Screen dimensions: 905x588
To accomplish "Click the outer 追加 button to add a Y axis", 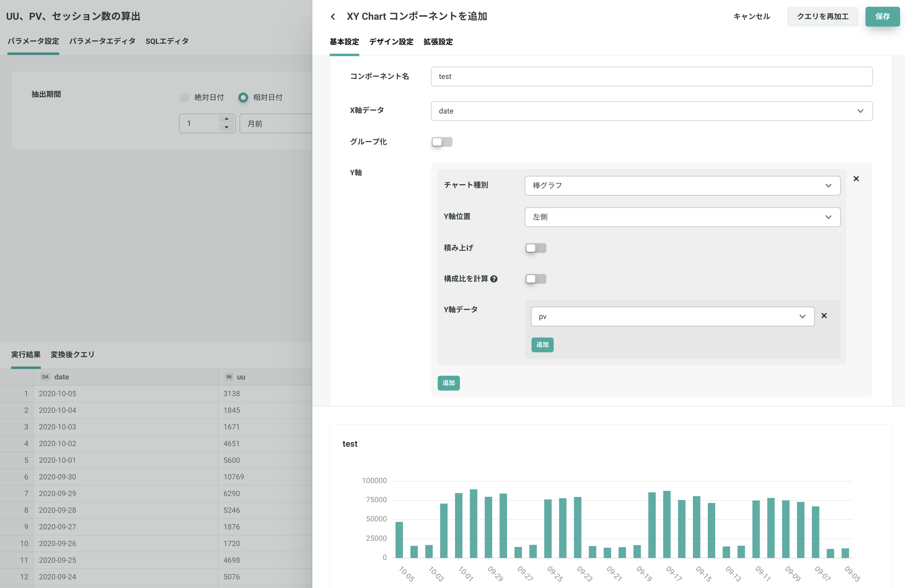I will point(448,383).
